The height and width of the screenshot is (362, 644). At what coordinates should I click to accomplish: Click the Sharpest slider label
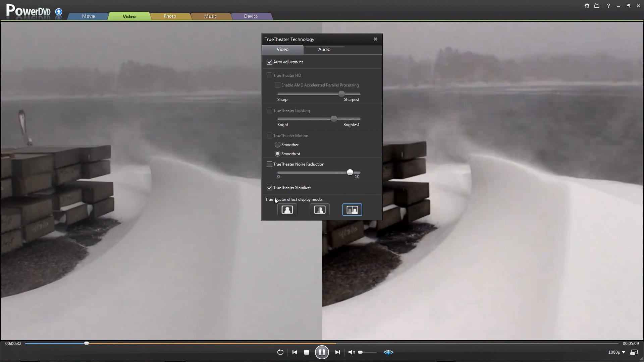tap(352, 100)
